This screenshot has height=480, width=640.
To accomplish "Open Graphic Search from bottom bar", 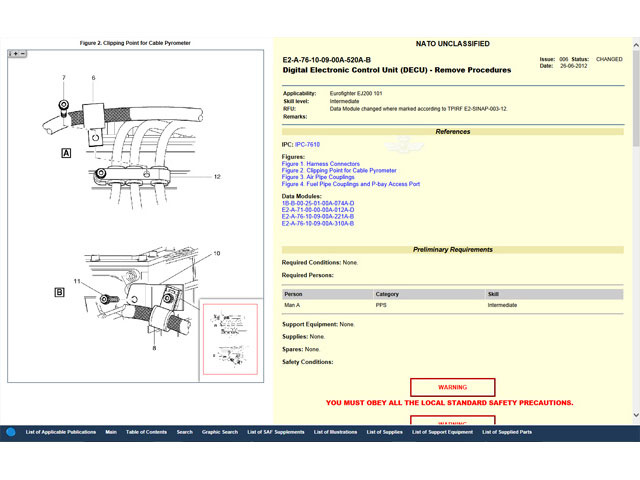I will [220, 432].
